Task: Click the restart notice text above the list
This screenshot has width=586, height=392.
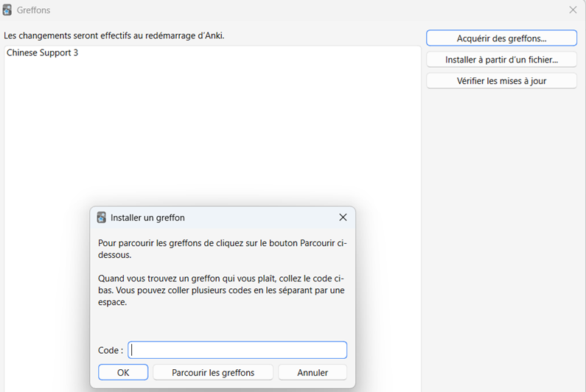Action: pyautogui.click(x=114, y=35)
